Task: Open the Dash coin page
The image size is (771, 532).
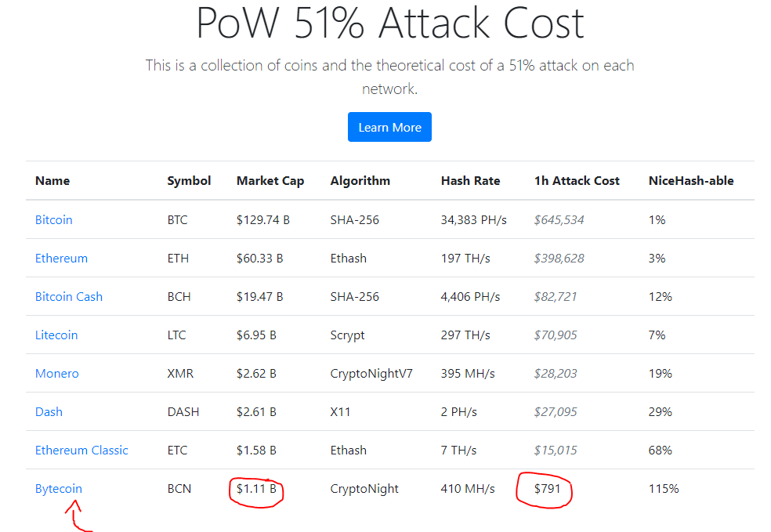Action: coord(49,411)
